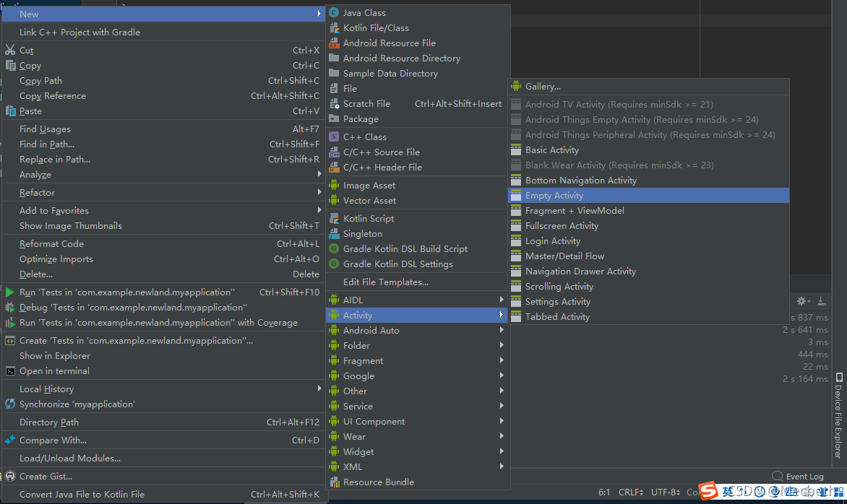Click the Gradle Kotlin DSL Build Script icon
This screenshot has width=847, height=504.
[335, 249]
